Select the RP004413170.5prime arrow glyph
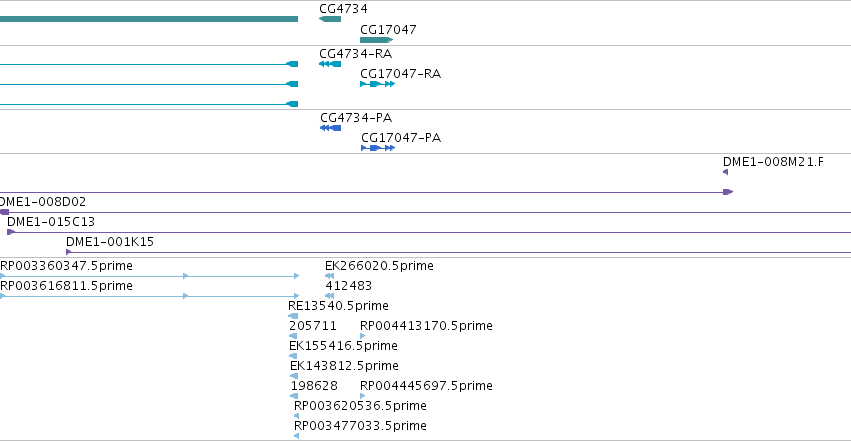This screenshot has height=441, width=851. [x=363, y=336]
